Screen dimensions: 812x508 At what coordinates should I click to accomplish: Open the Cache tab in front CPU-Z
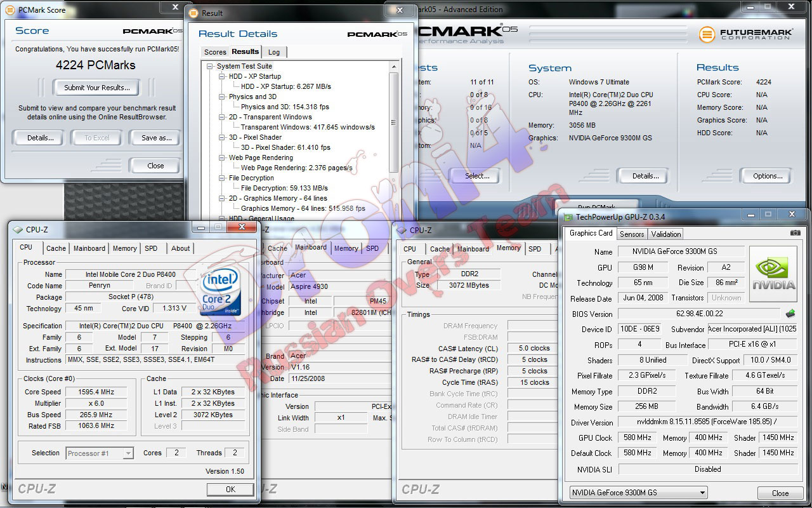point(56,248)
